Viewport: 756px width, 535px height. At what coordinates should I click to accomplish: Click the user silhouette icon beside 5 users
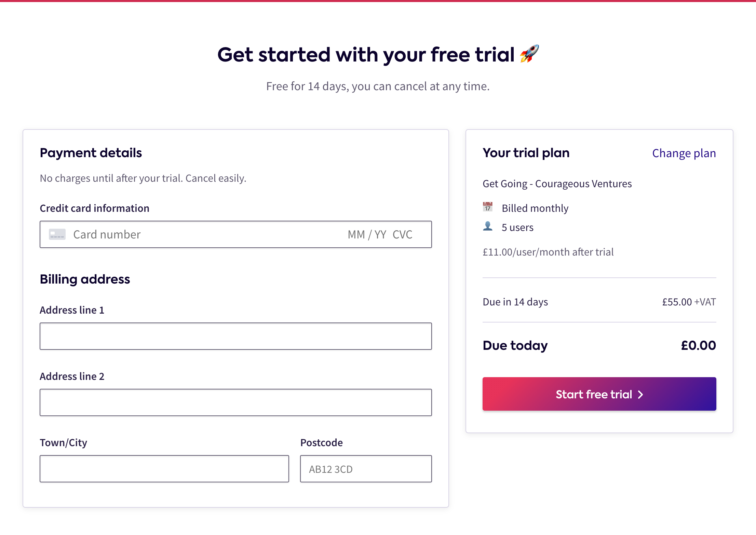pos(488,227)
